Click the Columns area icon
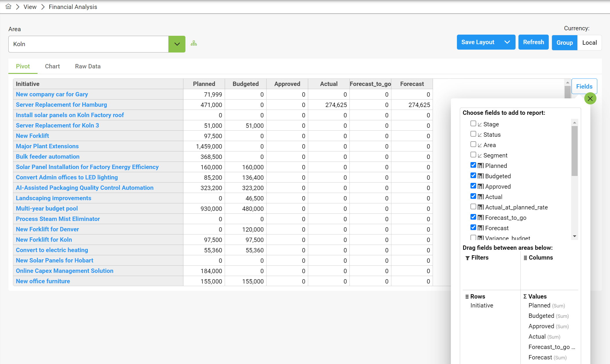 tap(525, 258)
